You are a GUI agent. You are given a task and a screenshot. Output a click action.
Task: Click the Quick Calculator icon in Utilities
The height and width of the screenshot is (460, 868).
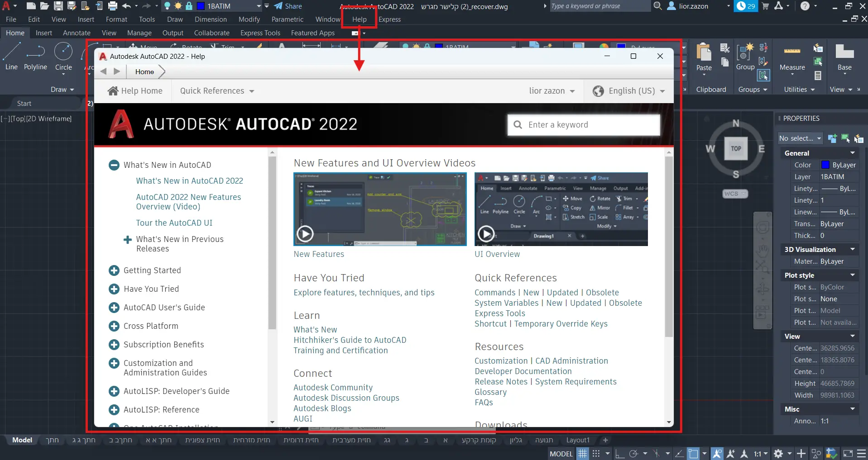pyautogui.click(x=818, y=76)
